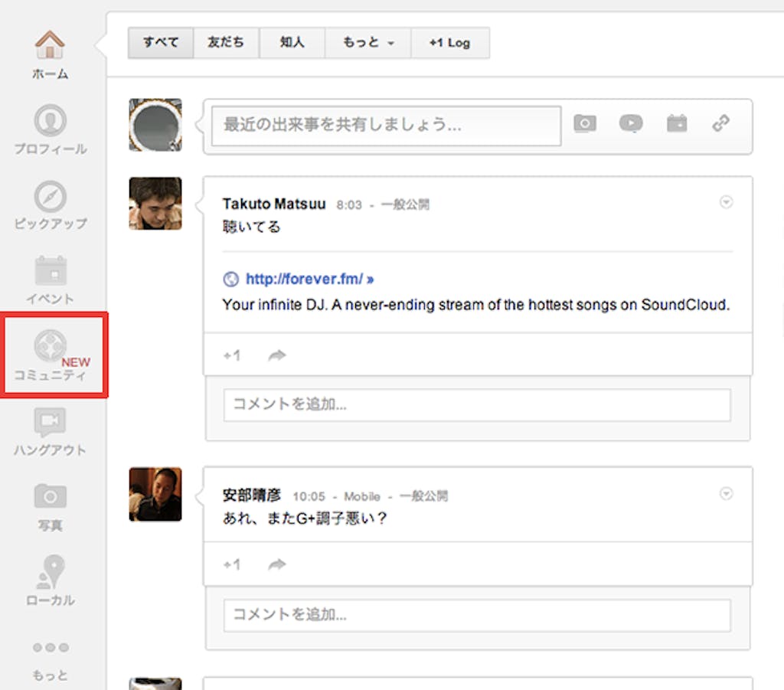The image size is (784, 690).
Task: Open the +1 Log tab
Action: tap(450, 43)
